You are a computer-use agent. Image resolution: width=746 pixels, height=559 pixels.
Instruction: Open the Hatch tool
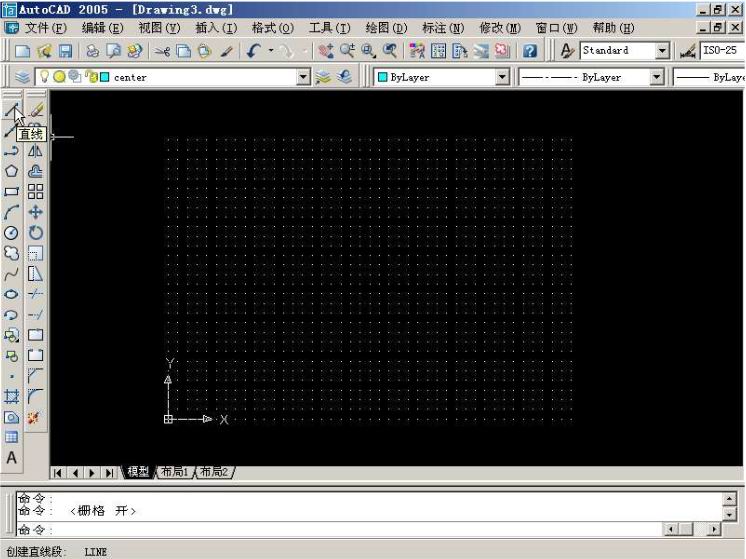coord(11,396)
